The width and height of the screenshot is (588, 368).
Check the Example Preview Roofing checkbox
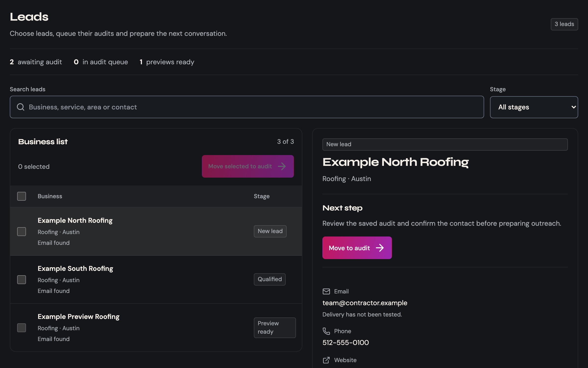click(22, 328)
